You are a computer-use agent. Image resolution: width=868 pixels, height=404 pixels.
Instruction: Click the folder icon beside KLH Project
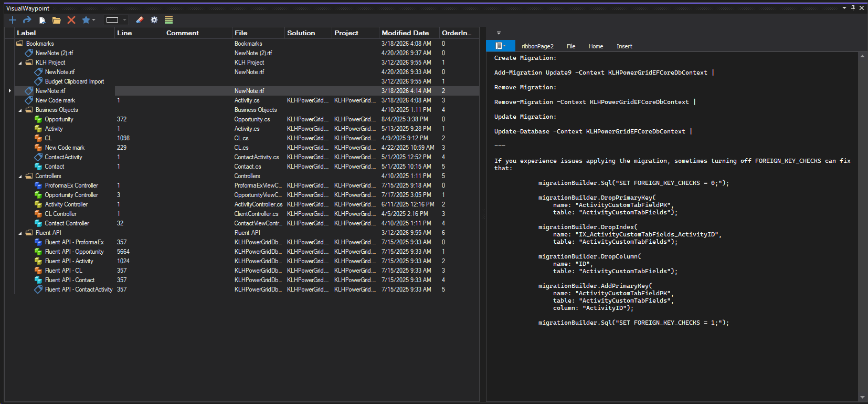(x=29, y=63)
